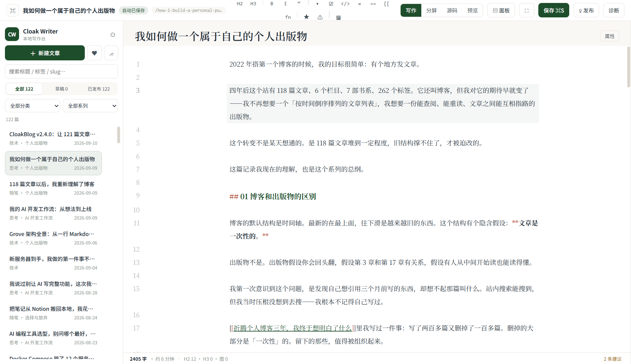The height and width of the screenshot is (364, 631).
Task: Click the heart icon button in the sidebar
Action: tap(94, 53)
